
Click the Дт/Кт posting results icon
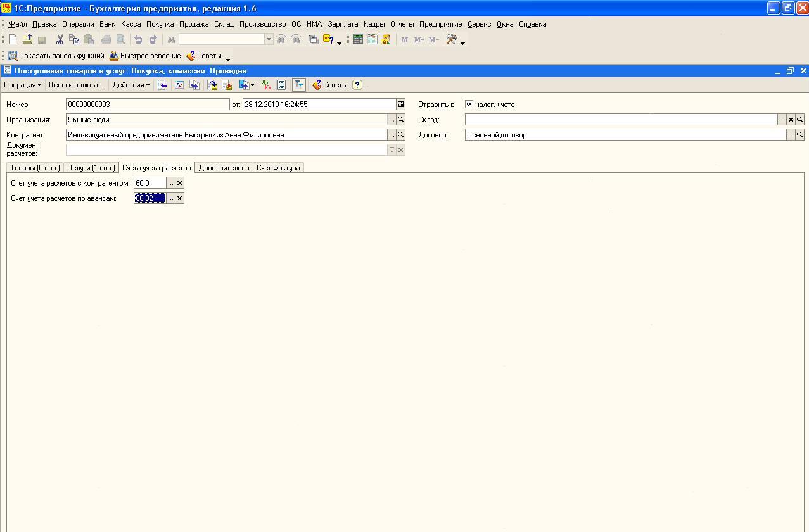tap(266, 85)
